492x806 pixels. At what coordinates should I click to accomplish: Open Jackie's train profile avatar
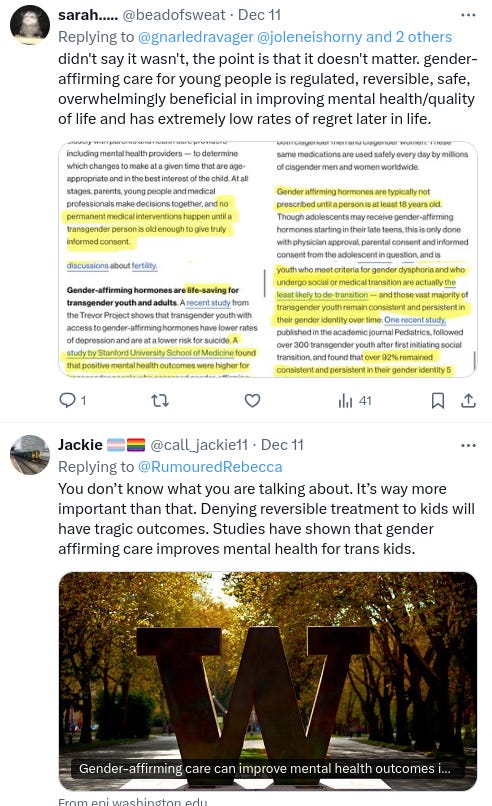(x=30, y=454)
